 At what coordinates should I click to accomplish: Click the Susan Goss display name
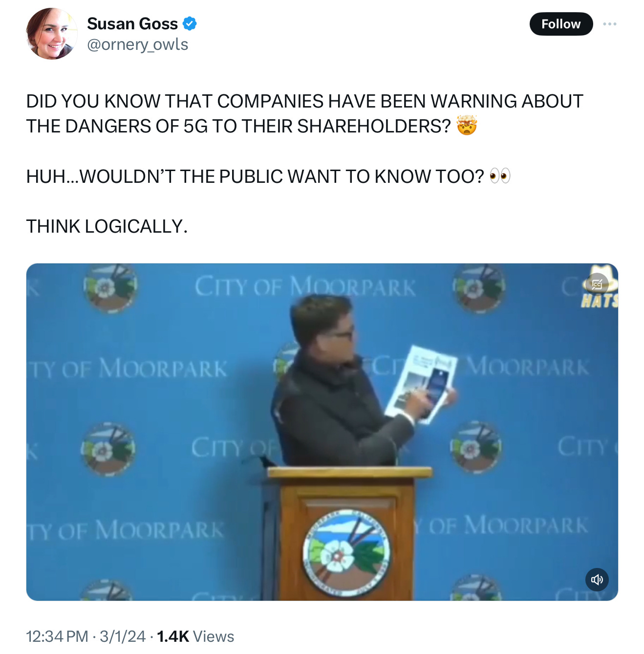pos(132,23)
